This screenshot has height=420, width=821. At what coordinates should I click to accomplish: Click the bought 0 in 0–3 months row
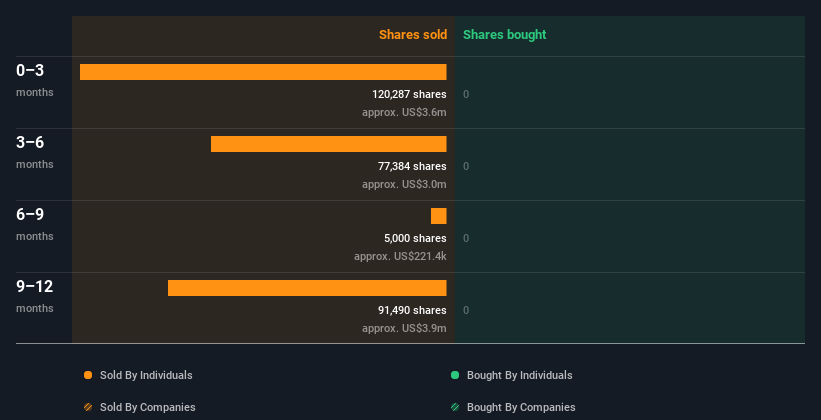(466, 95)
